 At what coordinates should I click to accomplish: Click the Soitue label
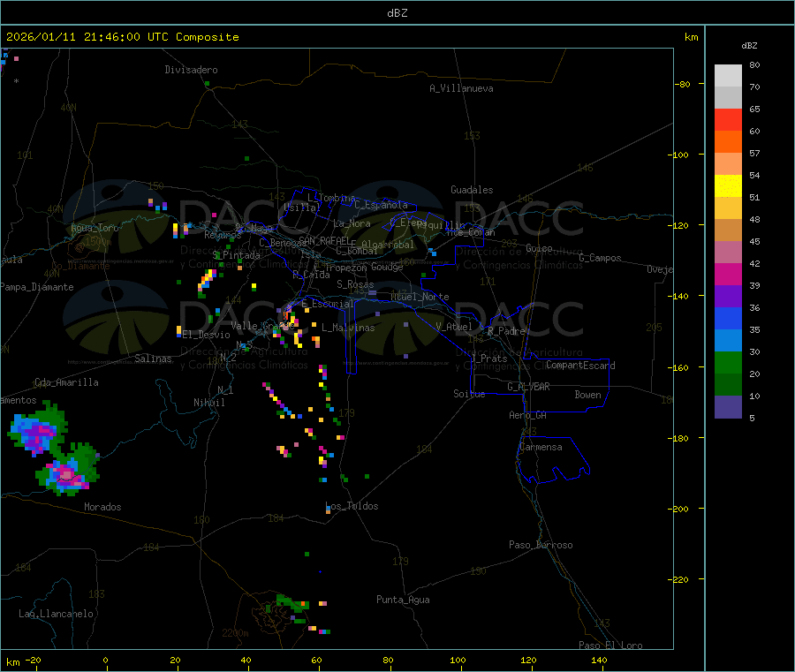pos(469,394)
